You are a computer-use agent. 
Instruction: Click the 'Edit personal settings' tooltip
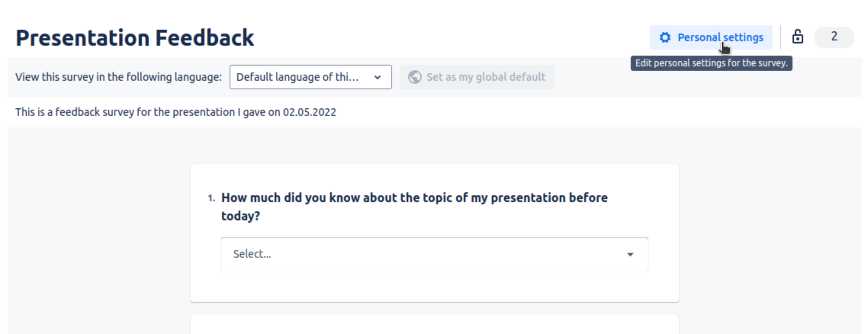711,63
